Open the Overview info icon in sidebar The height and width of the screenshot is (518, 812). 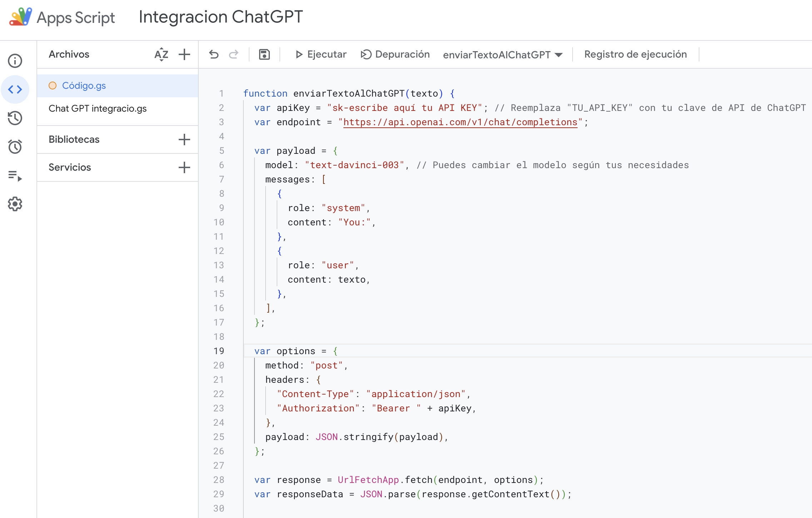tap(15, 61)
